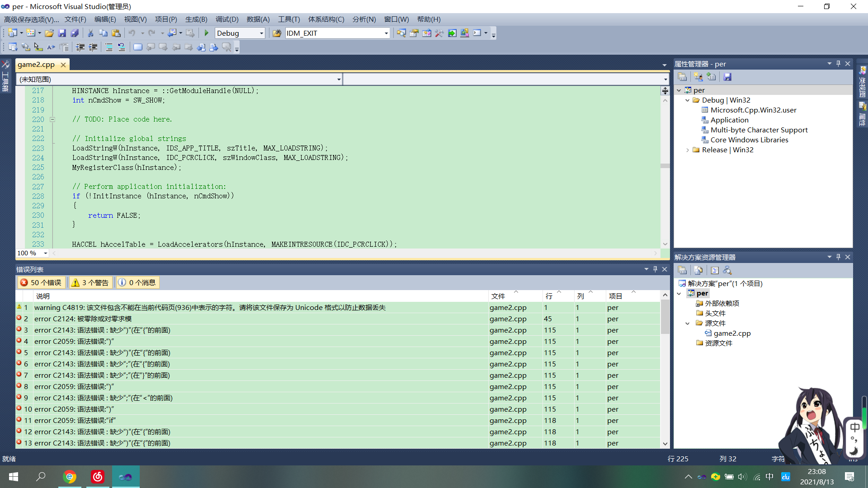Open the system volume slider from the tray
868x488 pixels.
743,477
